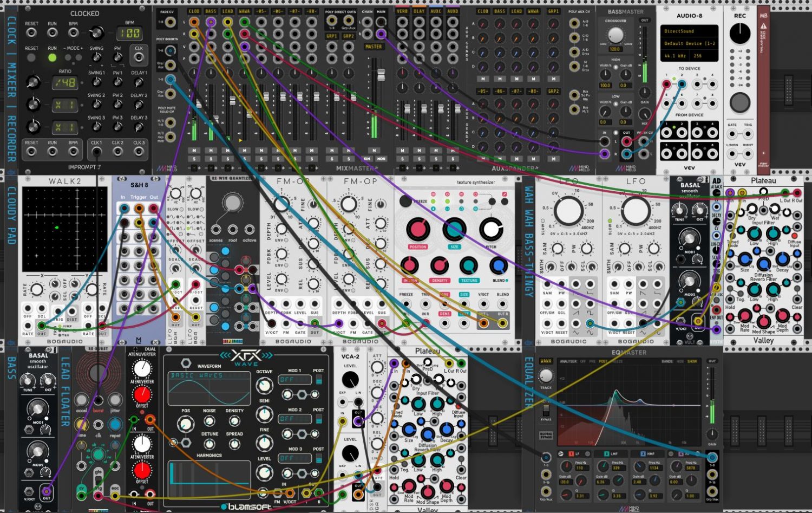Open Audio-8 driver selector showing DirectSound
Image resolution: width=812 pixels, height=513 pixels.
689,31
